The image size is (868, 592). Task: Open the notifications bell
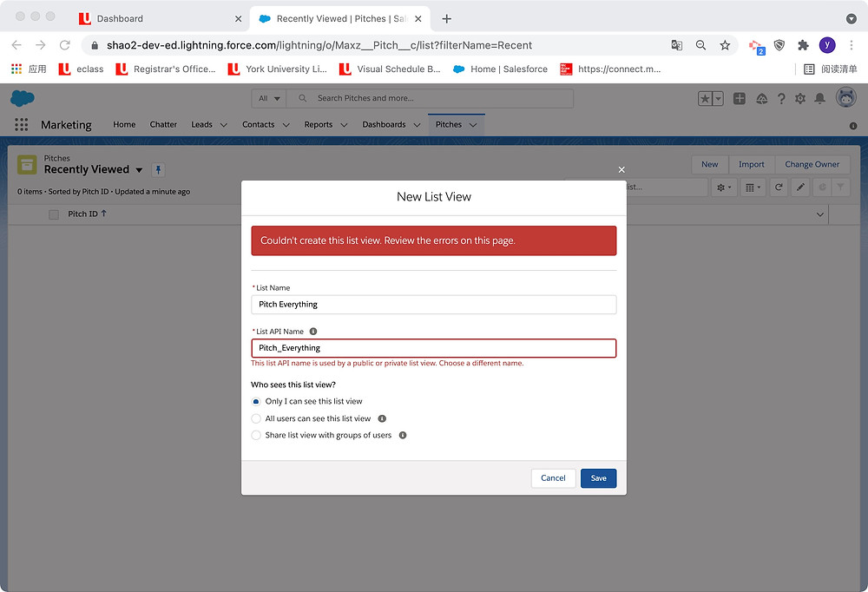click(820, 99)
